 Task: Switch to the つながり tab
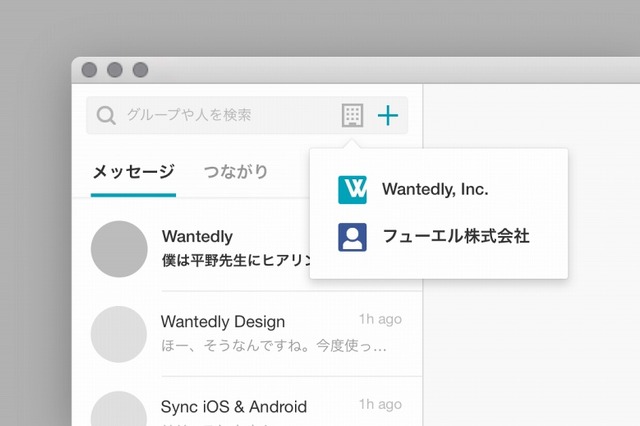pos(236,171)
